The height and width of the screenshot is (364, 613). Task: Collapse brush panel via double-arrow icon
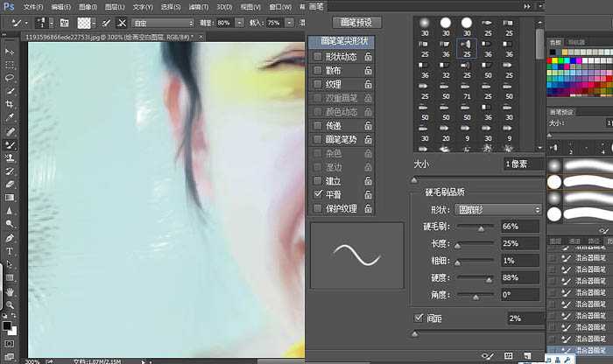click(x=527, y=6)
